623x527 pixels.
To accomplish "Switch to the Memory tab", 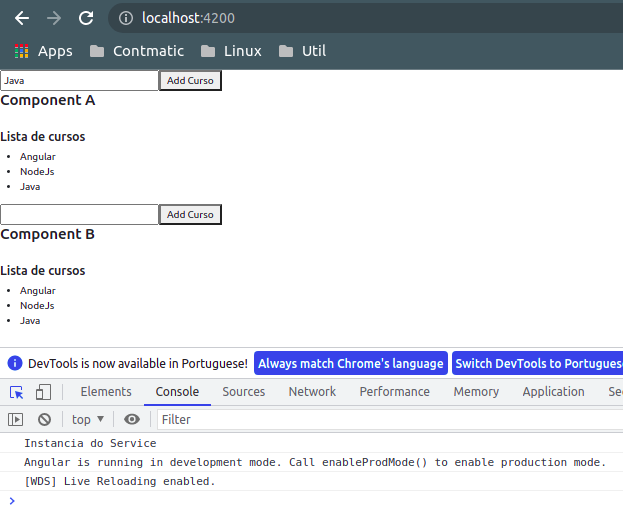I will 476,392.
